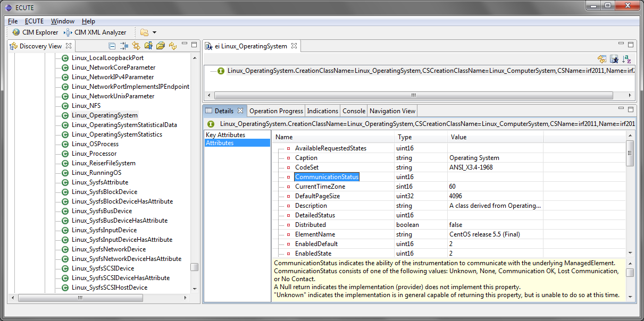Select the Caption attribute row
Viewport: 644px width, 321px height.
pyautogui.click(x=449, y=158)
